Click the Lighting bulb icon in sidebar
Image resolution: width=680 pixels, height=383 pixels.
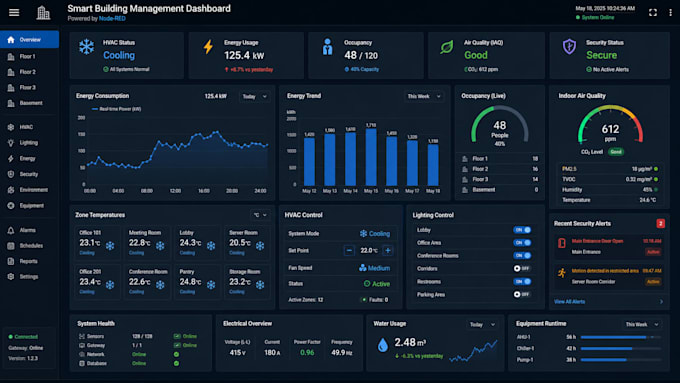(x=11, y=143)
